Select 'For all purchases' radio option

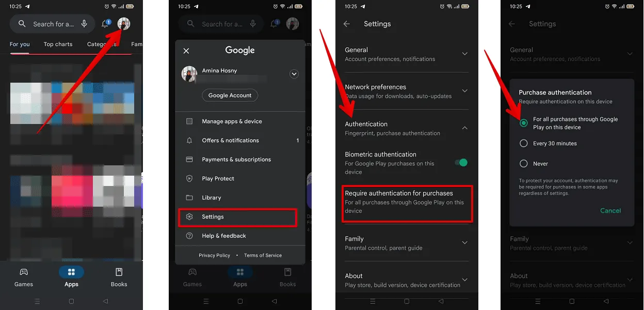click(524, 123)
